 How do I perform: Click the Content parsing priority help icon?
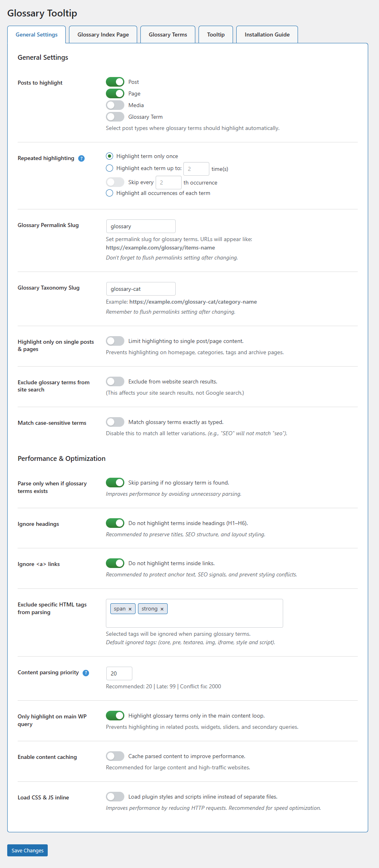(x=86, y=673)
